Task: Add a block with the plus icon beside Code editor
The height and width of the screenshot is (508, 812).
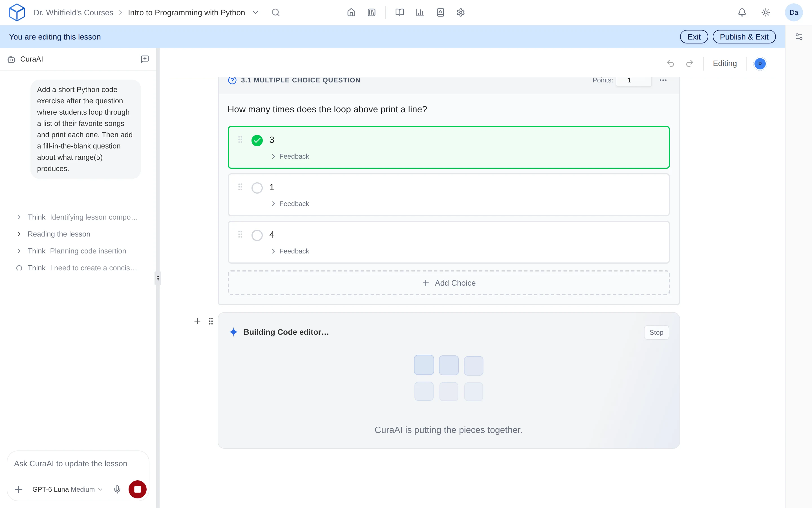Action: click(x=197, y=321)
